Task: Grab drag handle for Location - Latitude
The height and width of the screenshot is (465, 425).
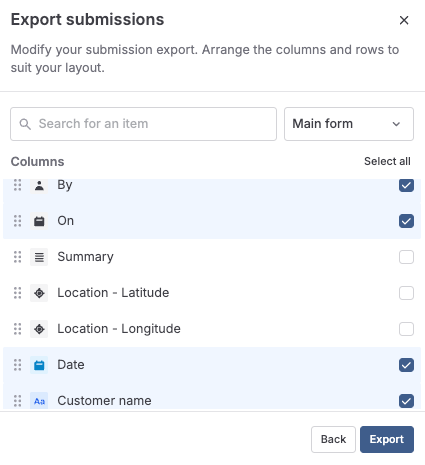Action: (x=17, y=293)
